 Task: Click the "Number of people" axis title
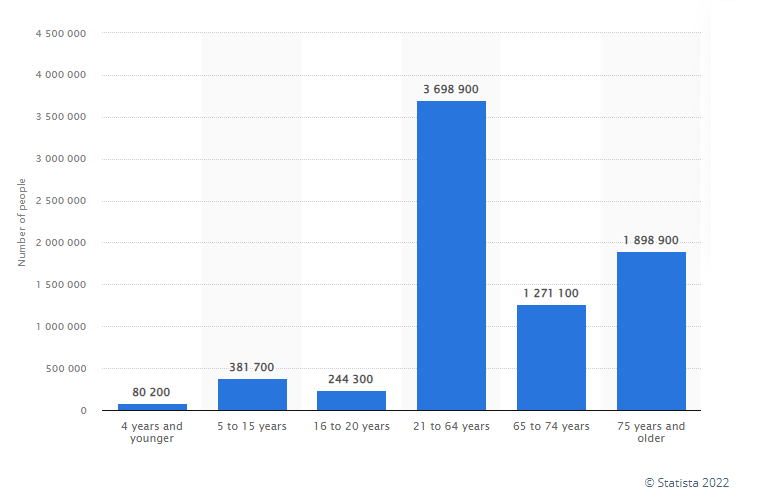21,221
